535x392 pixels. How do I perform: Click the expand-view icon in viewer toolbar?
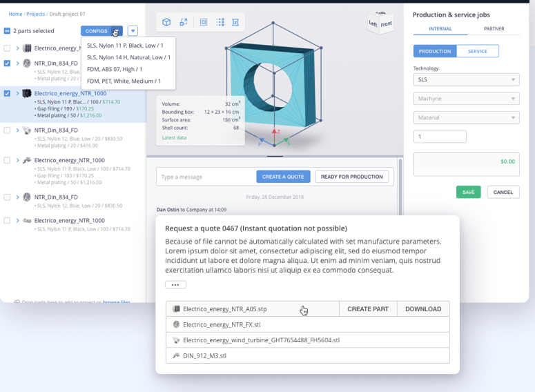pyautogui.click(x=184, y=22)
